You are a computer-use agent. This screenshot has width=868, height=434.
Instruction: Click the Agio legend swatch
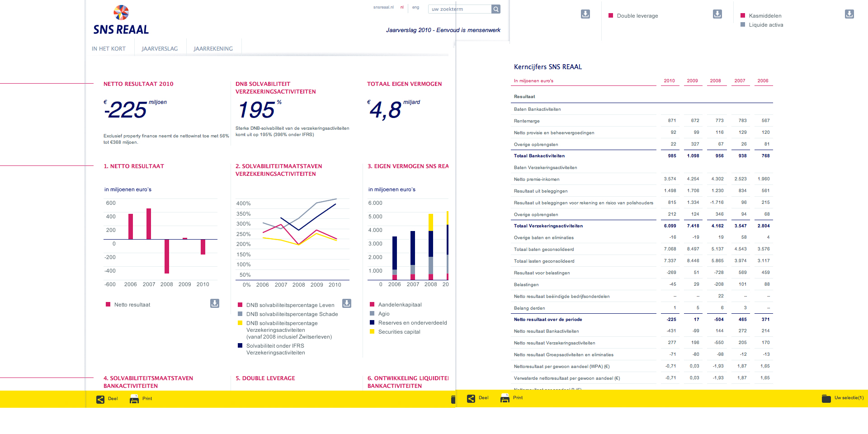coord(372,313)
